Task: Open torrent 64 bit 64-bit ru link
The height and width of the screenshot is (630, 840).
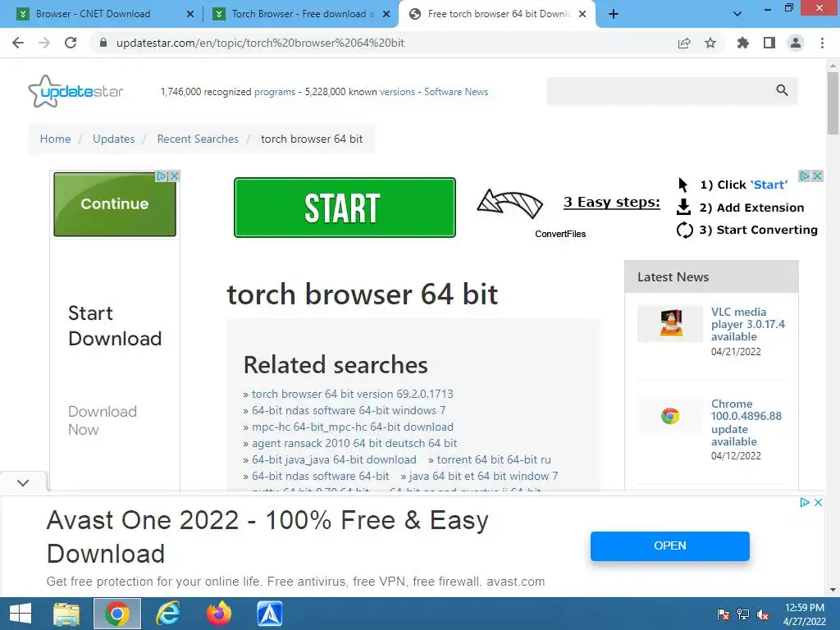Action: [494, 459]
